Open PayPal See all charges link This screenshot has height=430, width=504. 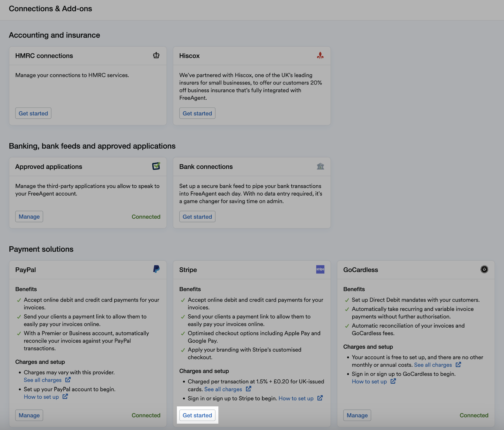tap(43, 380)
